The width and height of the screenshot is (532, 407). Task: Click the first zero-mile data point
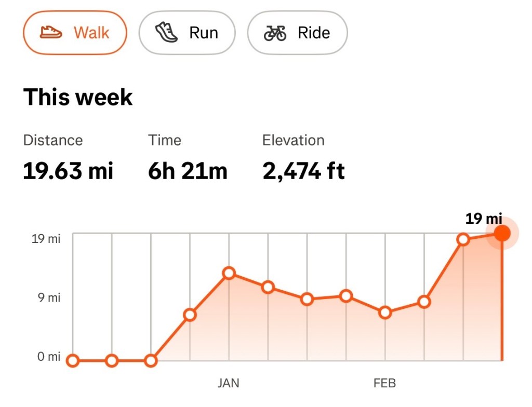(x=73, y=359)
